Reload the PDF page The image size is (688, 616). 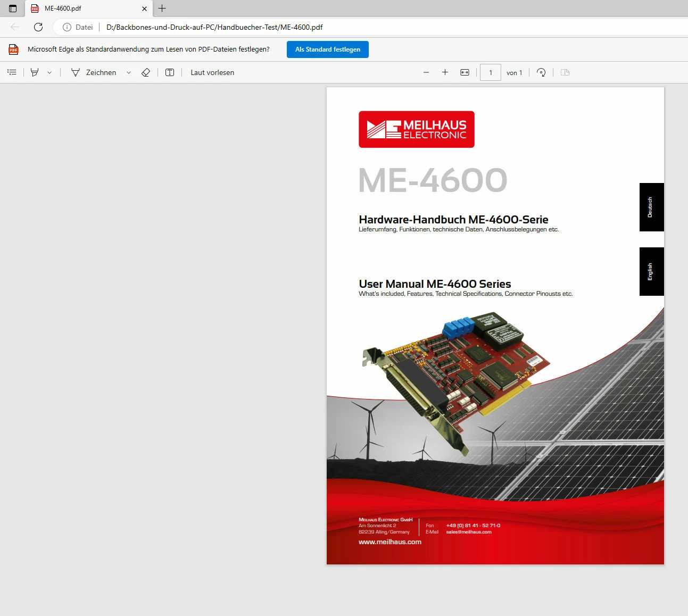click(x=38, y=27)
